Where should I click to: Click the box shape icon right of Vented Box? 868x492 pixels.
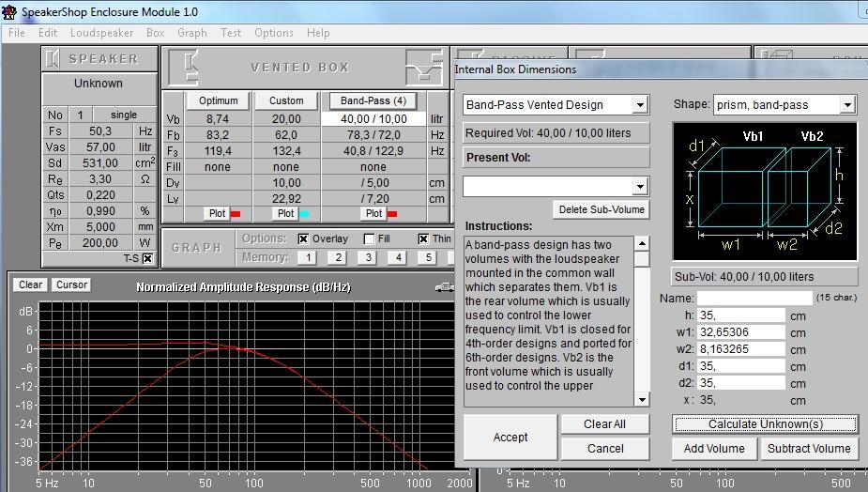[x=423, y=68]
